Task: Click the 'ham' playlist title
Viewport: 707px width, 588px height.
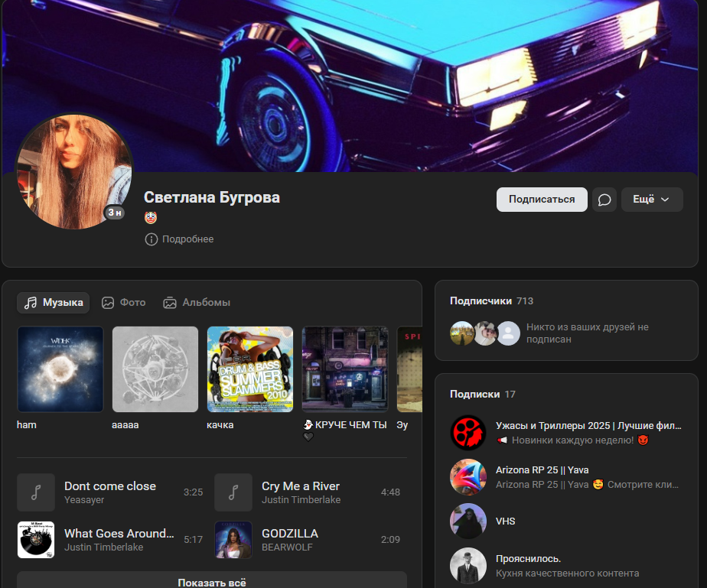Action: (x=27, y=425)
